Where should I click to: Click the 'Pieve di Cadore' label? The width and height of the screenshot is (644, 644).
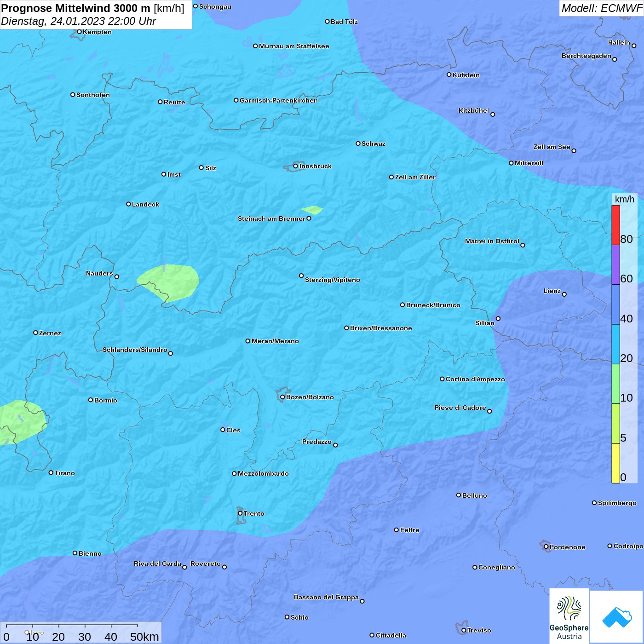click(x=460, y=408)
